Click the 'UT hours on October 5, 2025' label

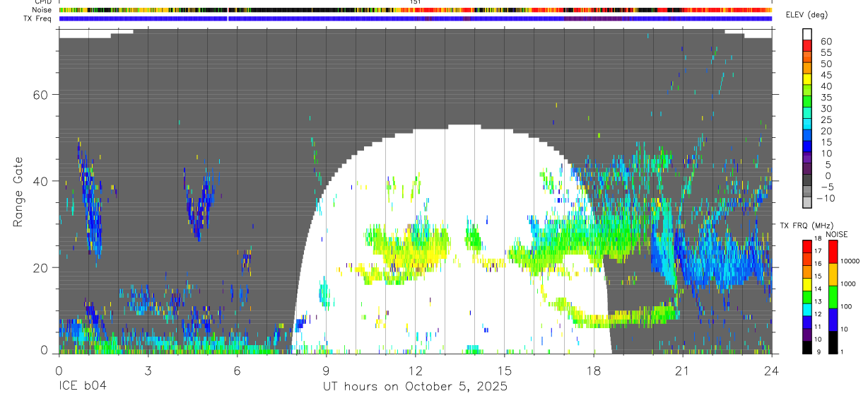coord(415,387)
